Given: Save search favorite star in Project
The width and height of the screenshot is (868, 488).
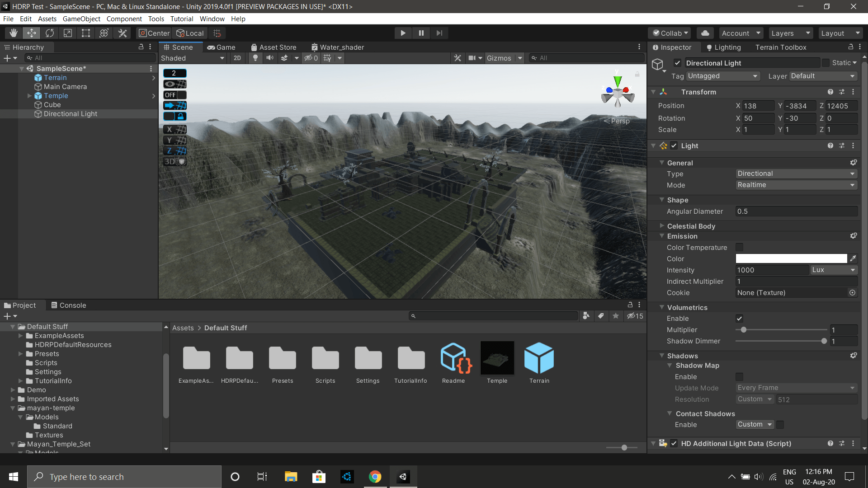Looking at the screenshot, I should click(x=616, y=316).
